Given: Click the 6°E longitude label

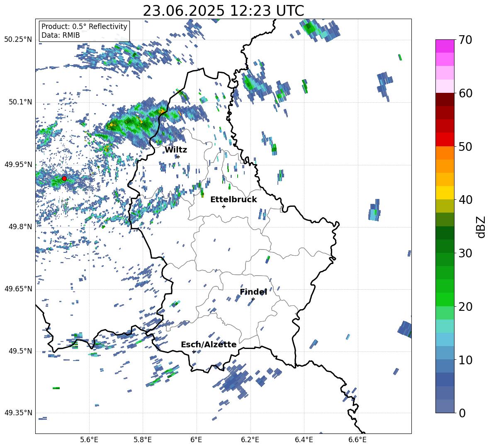Looking at the screenshot, I should tap(196, 440).
